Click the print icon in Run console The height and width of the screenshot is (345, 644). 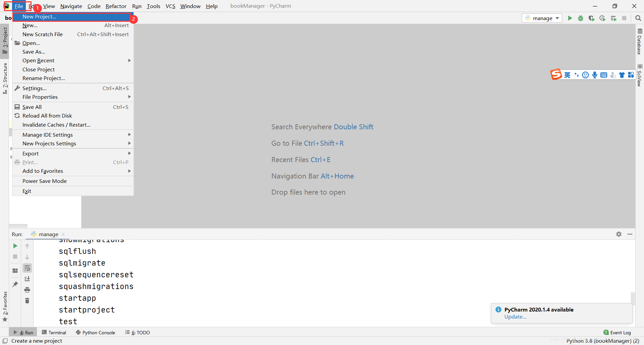click(27, 290)
